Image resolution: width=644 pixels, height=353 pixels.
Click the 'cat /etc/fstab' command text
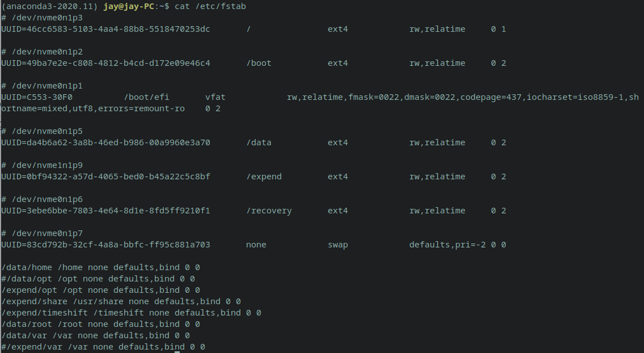210,6
